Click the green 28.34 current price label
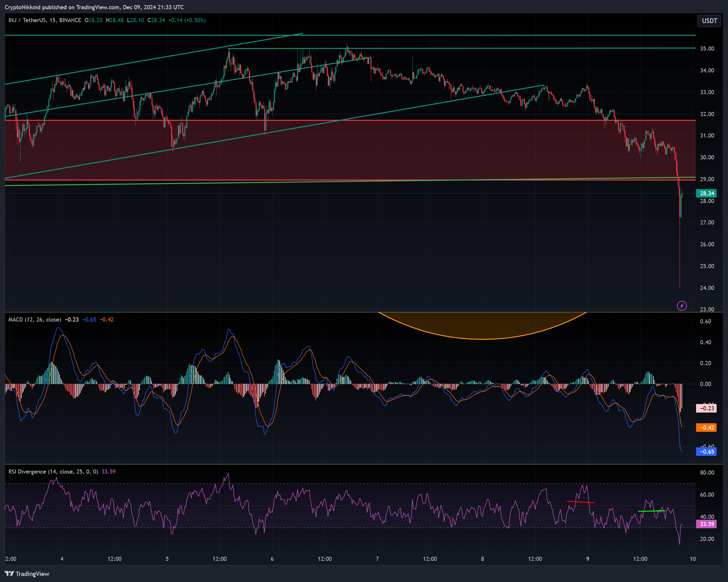 pyautogui.click(x=706, y=193)
